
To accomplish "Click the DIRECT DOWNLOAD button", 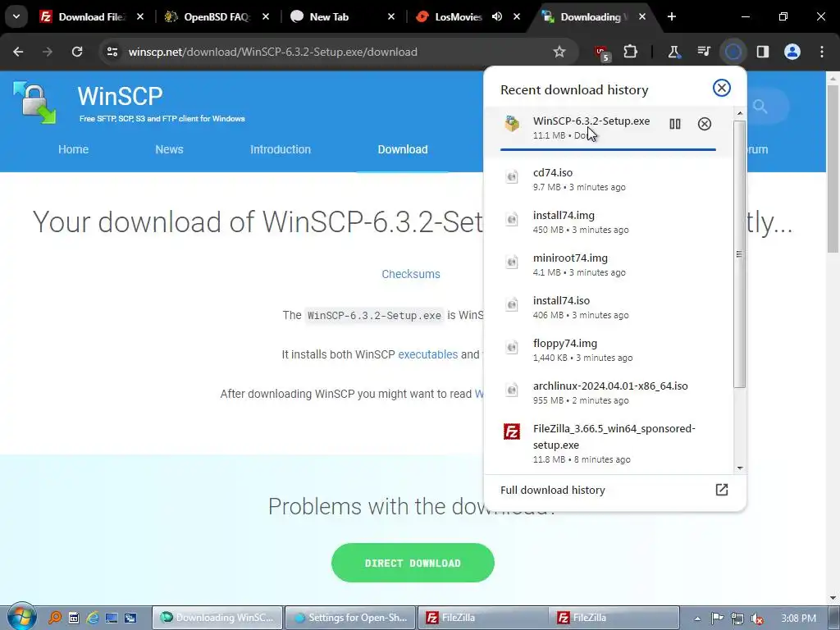I will pos(413,563).
